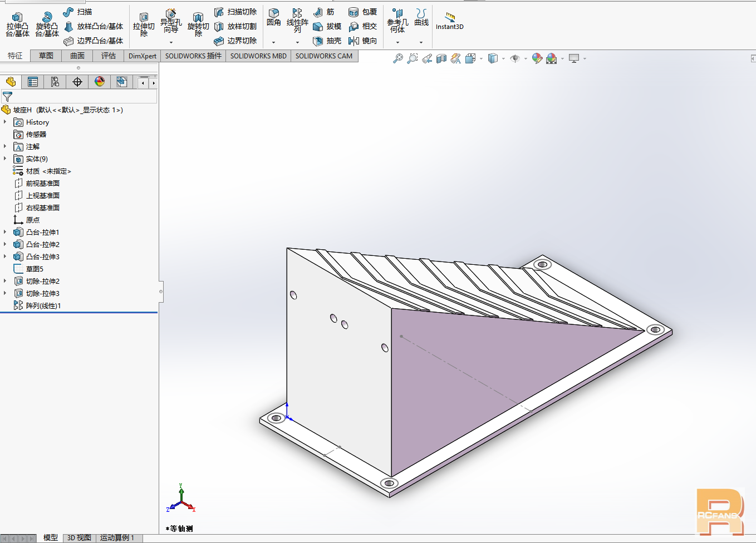Screen dimensions: 756x543
Task: Open the DimXpertManager crosshair tab
Action: tap(77, 82)
